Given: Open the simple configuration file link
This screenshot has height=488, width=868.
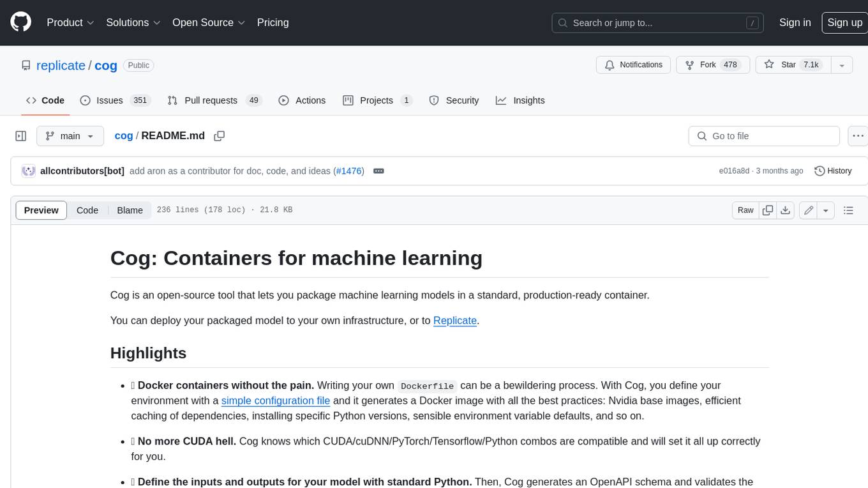Looking at the screenshot, I should [276, 400].
